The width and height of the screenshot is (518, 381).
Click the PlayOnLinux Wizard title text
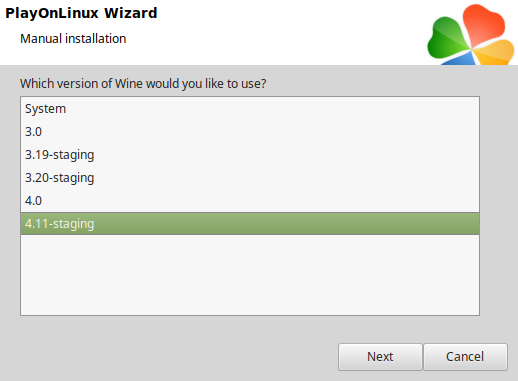point(81,13)
